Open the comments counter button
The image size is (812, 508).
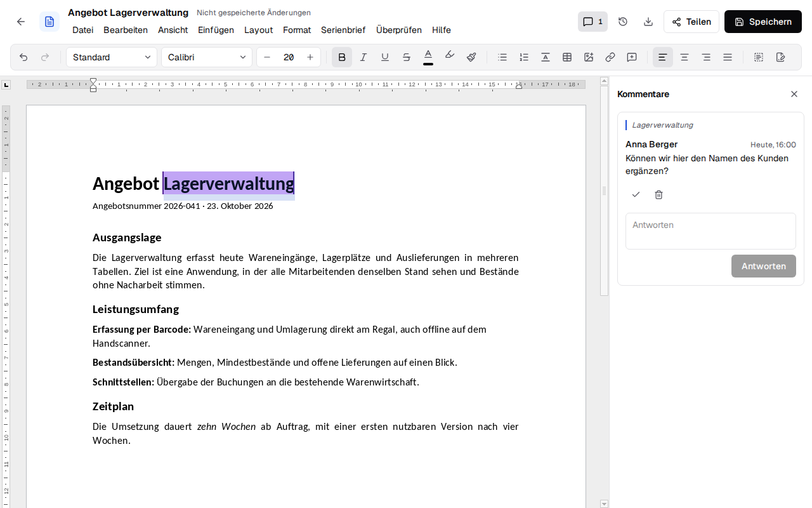[593, 22]
